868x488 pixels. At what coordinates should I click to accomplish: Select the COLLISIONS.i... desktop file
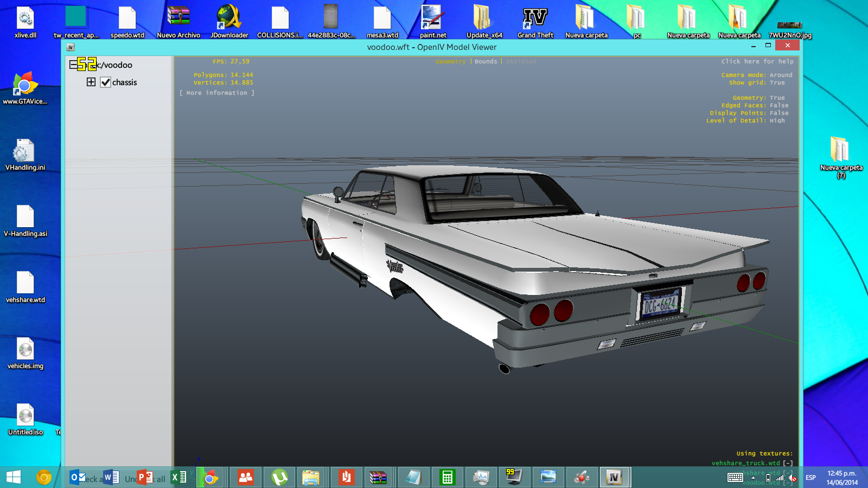(x=280, y=23)
